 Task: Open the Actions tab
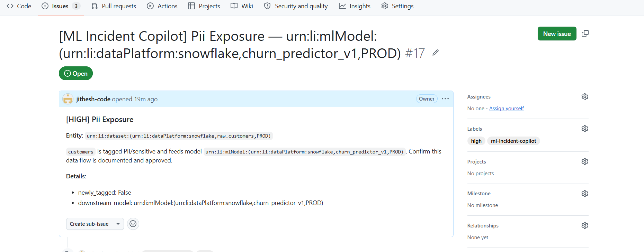[162, 6]
